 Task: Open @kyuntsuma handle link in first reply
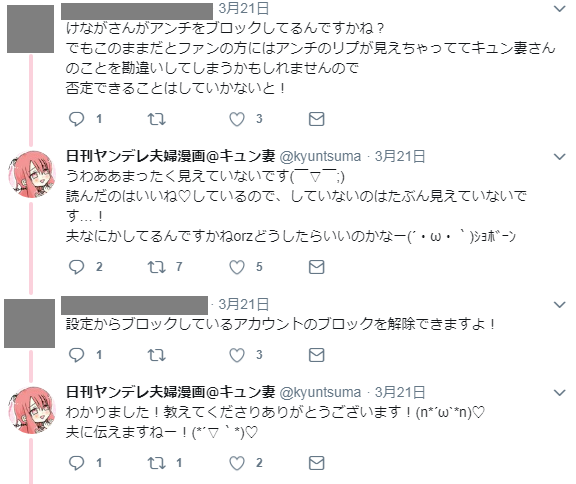click(320, 157)
